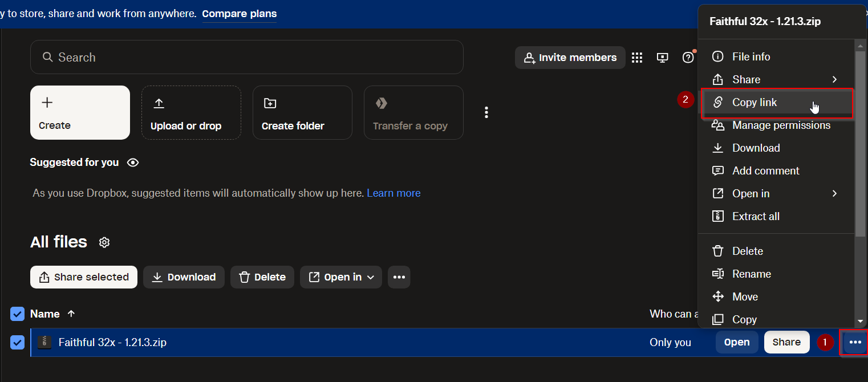Open the Share submenu entry

[x=776, y=79]
